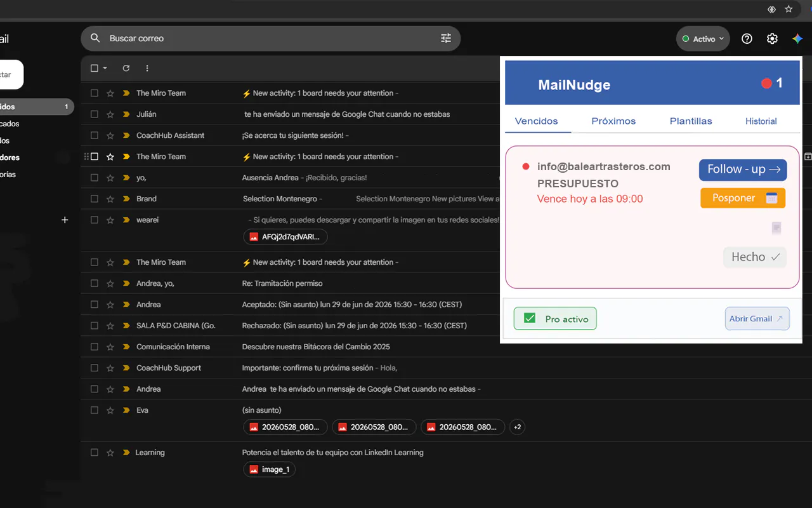
Task: Open "¡Se acerca tu siguiente sesión!" email
Action: (x=293, y=135)
